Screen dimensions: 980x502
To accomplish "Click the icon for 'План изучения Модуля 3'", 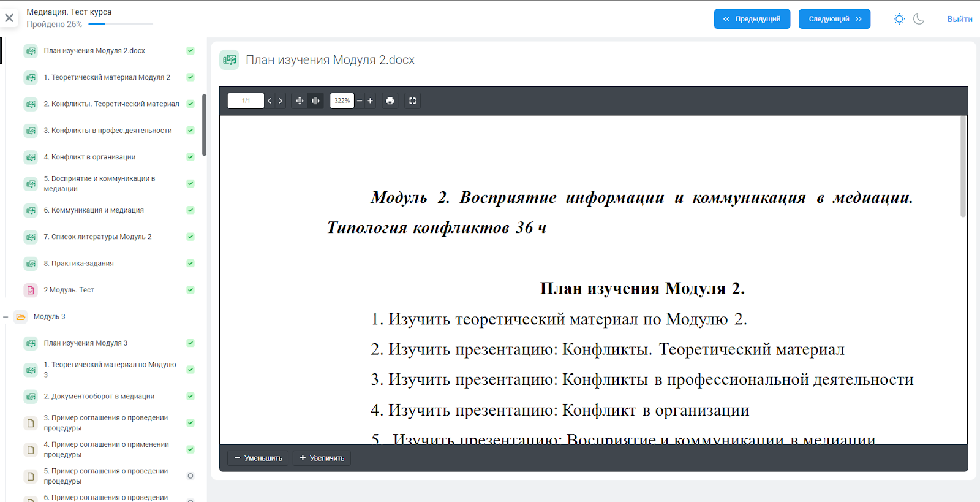I will click(31, 343).
